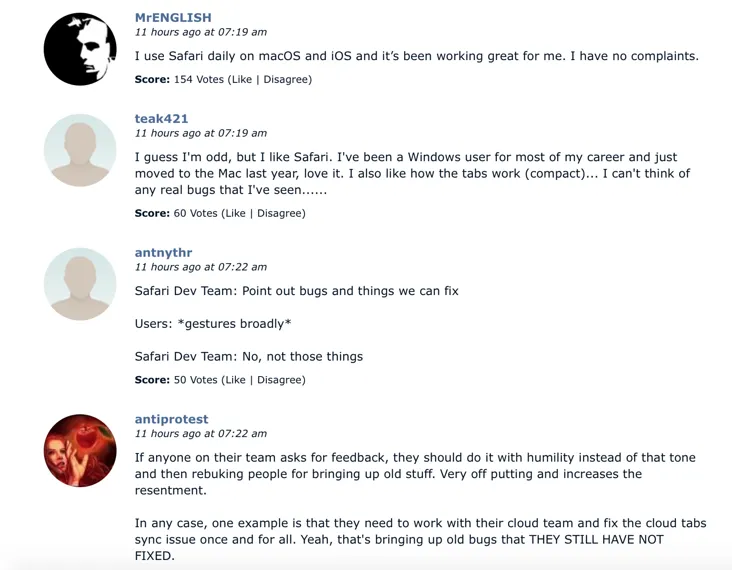Like MrENGLISH's Safari comment
The image size is (732, 570).
(x=241, y=79)
